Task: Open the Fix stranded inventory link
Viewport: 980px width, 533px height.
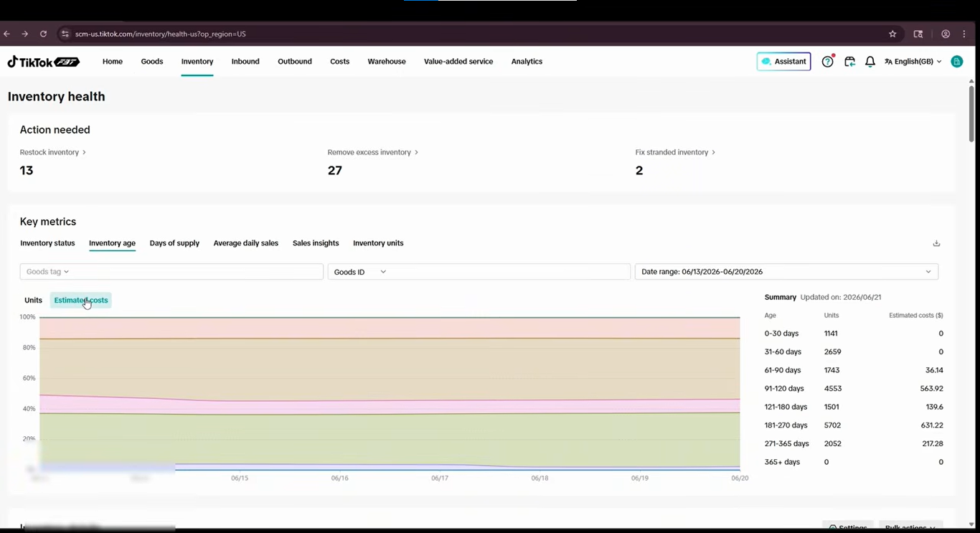Action: coord(675,152)
